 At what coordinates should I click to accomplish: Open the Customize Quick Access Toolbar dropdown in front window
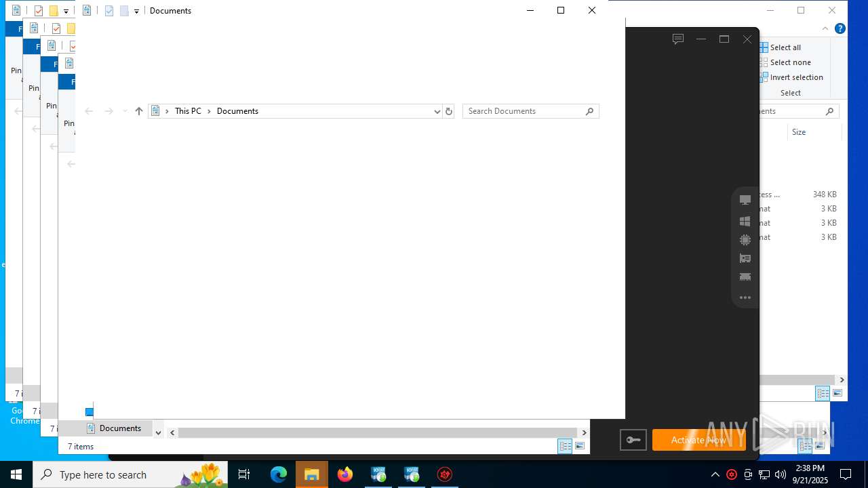pyautogui.click(x=136, y=11)
